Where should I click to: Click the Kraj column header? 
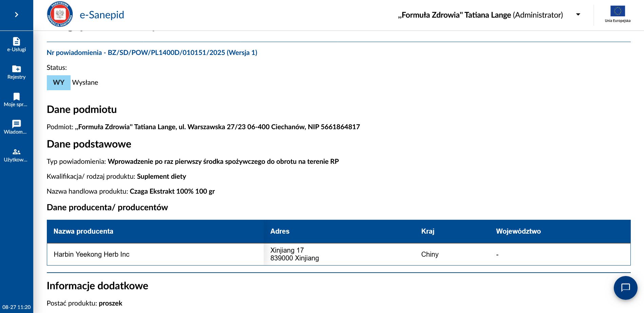tap(428, 231)
